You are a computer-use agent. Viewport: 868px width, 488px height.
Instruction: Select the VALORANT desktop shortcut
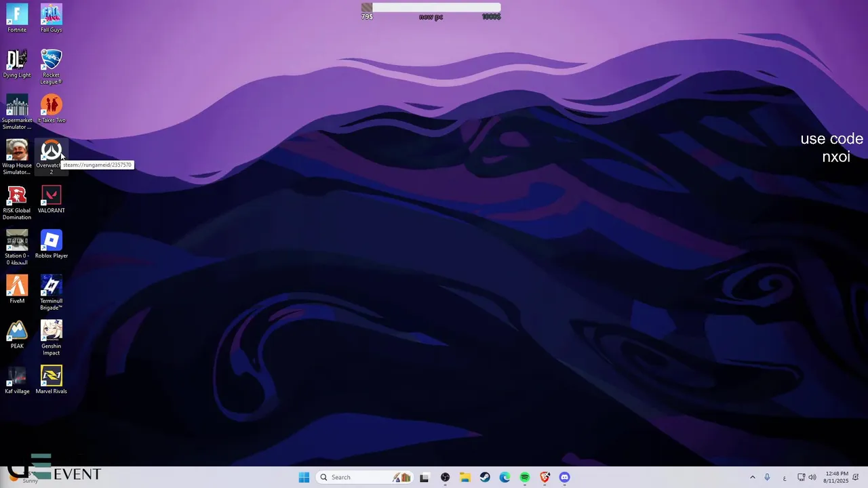pyautogui.click(x=52, y=199)
